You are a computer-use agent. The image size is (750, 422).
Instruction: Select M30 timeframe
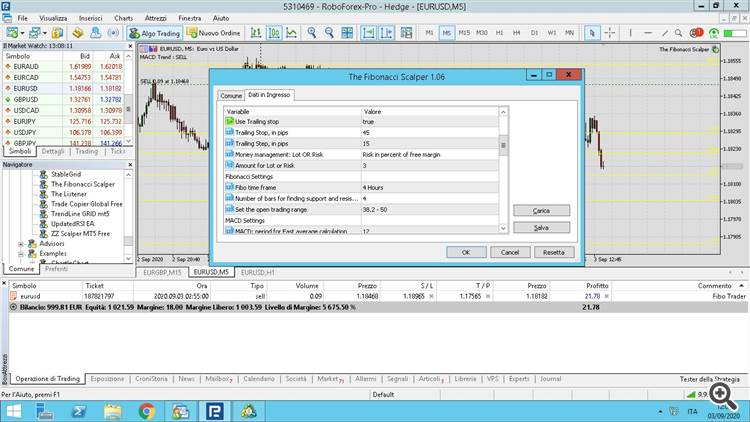click(x=482, y=33)
